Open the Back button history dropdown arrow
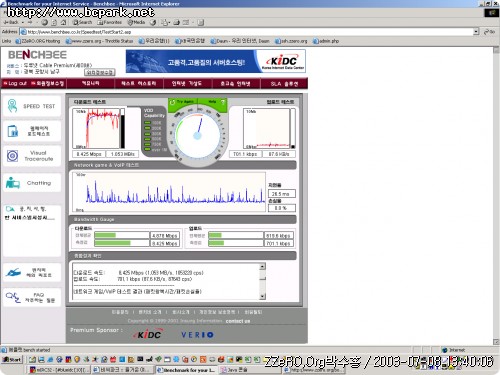 pos(22,22)
